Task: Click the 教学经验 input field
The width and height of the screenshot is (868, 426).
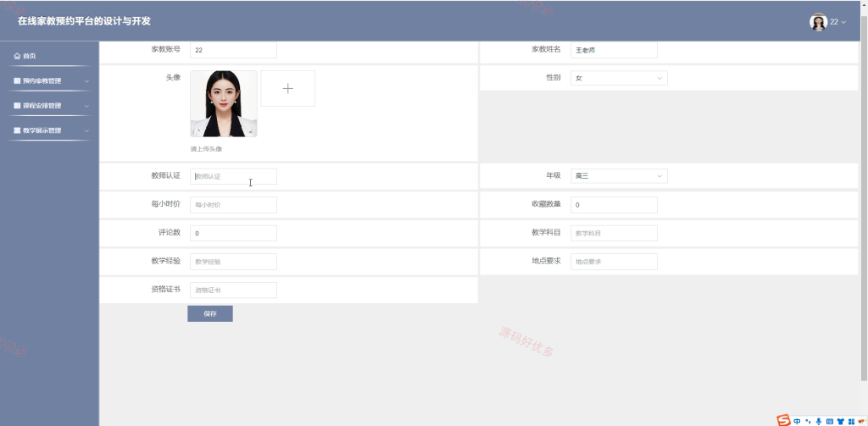Action: pyautogui.click(x=233, y=262)
